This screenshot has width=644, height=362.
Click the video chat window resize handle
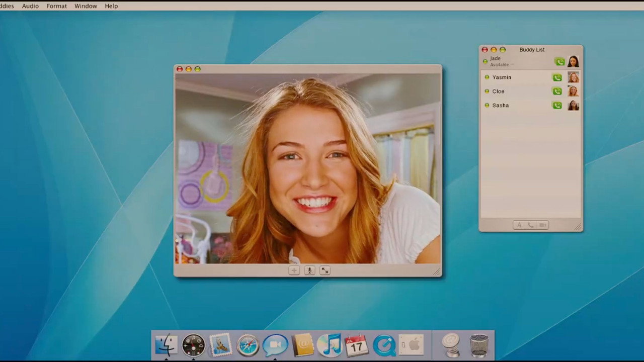pyautogui.click(x=437, y=272)
